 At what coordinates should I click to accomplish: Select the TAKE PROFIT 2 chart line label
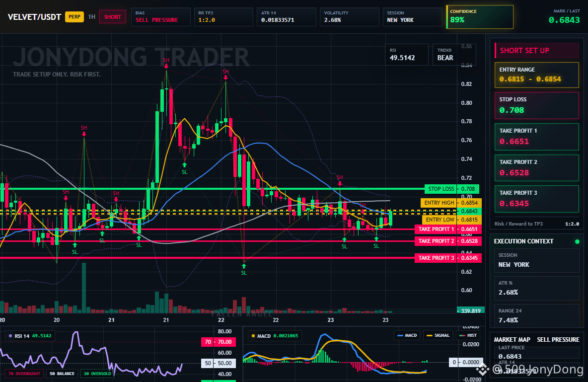click(x=448, y=241)
